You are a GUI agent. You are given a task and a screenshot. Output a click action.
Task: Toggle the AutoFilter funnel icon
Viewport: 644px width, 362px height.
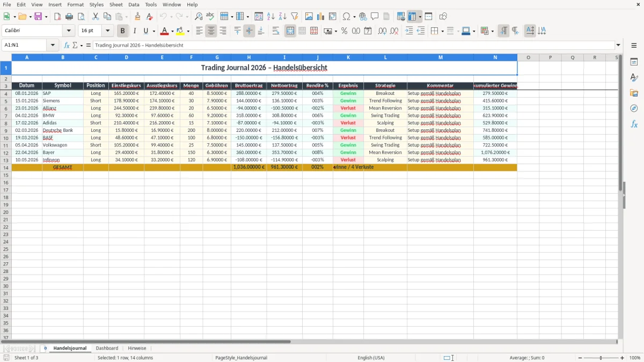294,17
